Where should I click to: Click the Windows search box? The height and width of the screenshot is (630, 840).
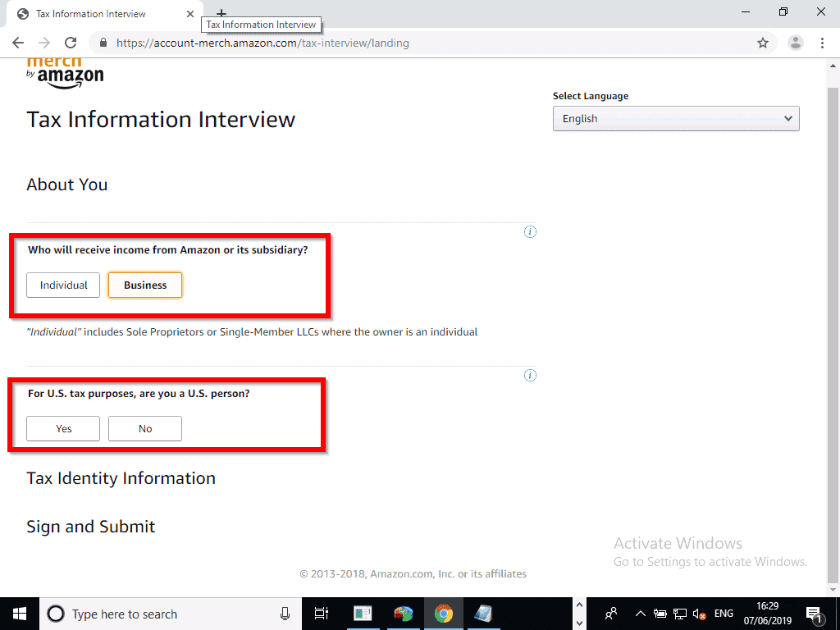[x=170, y=614]
